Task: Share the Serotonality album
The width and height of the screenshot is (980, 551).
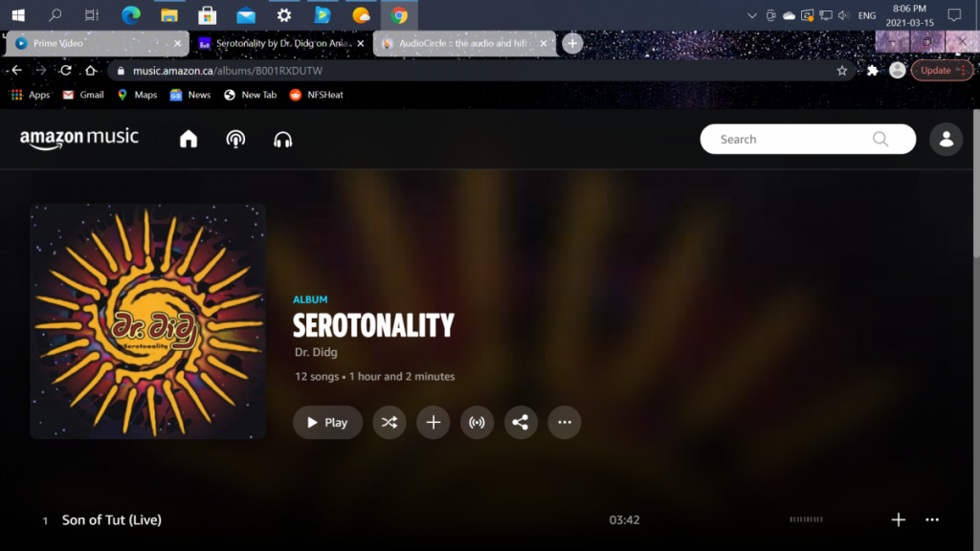Action: [x=521, y=422]
